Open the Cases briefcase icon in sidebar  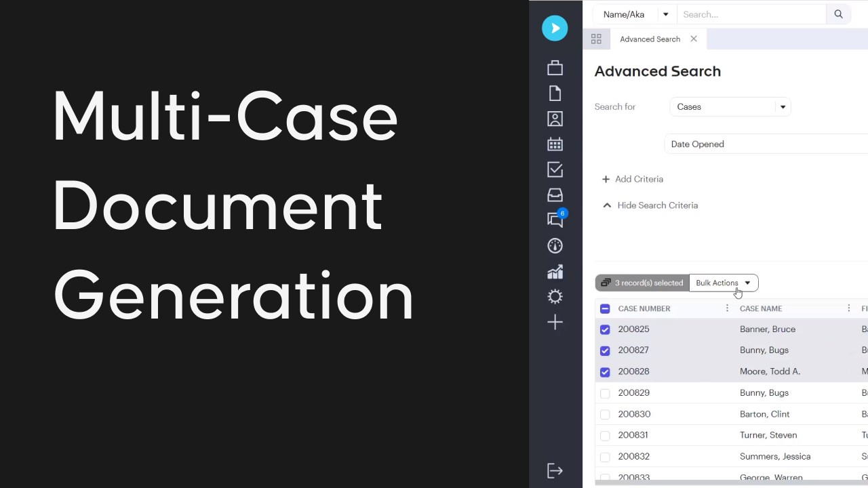tap(555, 68)
